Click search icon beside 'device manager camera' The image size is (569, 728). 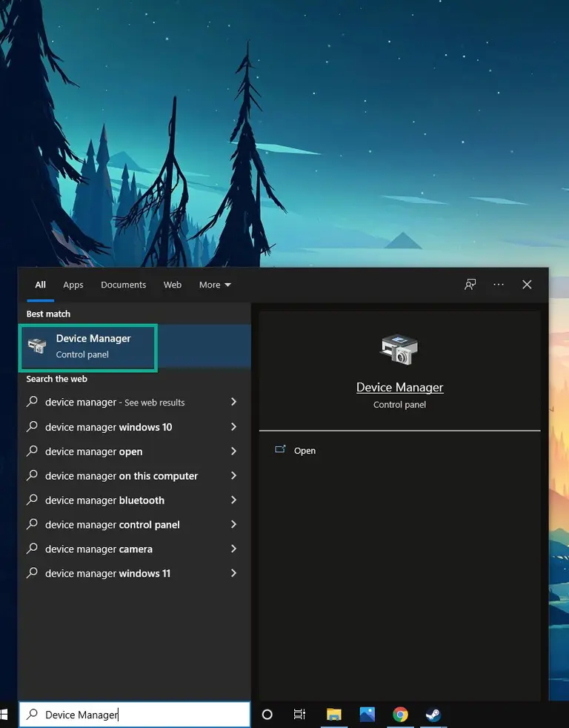coord(32,549)
